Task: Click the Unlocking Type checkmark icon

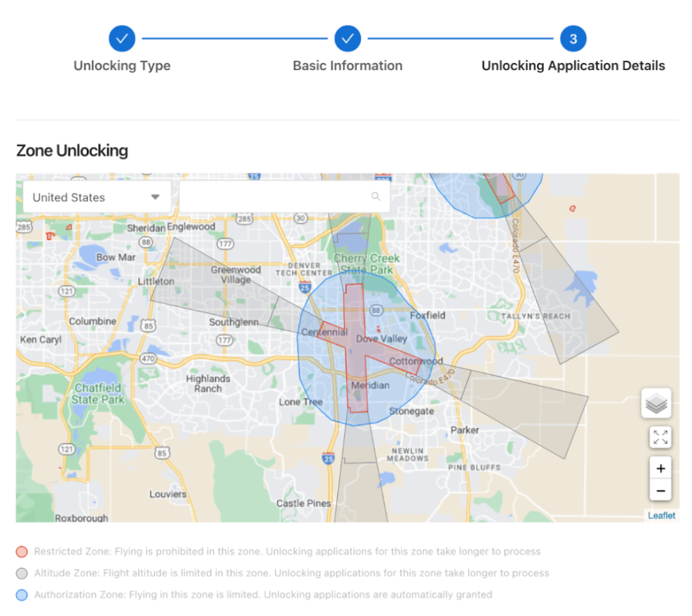Action: (122, 38)
